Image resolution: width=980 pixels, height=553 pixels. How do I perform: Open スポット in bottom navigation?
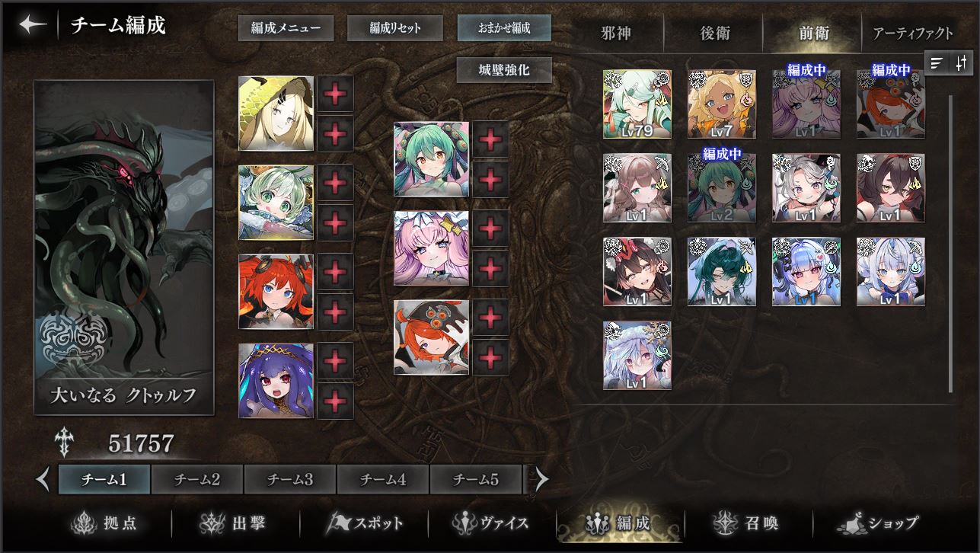pyautogui.click(x=364, y=523)
